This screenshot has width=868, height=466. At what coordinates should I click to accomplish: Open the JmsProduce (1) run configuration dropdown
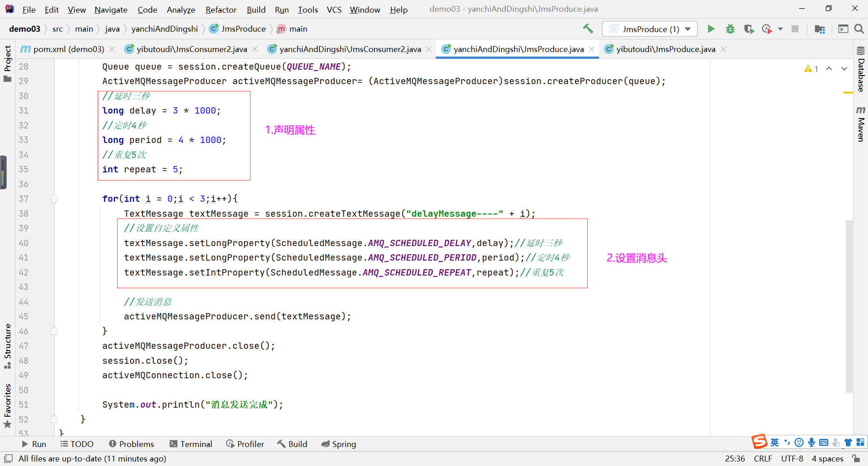pos(650,29)
